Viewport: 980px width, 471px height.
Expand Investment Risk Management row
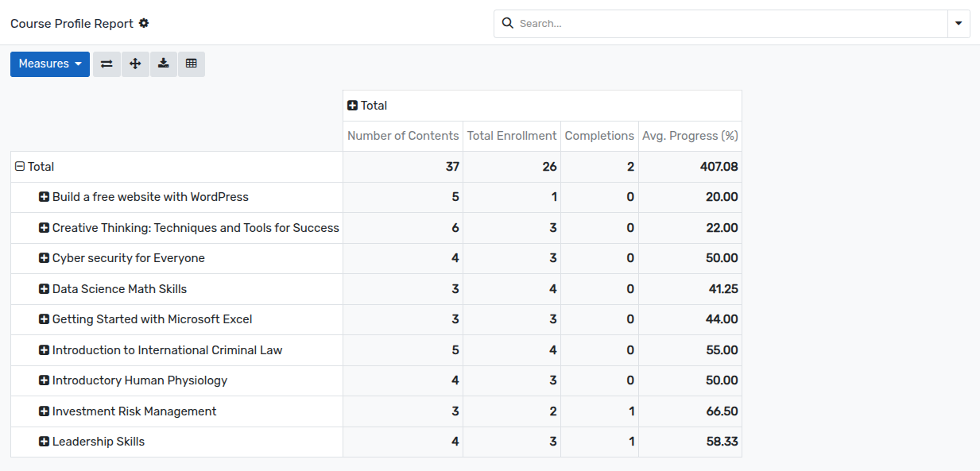pyautogui.click(x=127, y=411)
